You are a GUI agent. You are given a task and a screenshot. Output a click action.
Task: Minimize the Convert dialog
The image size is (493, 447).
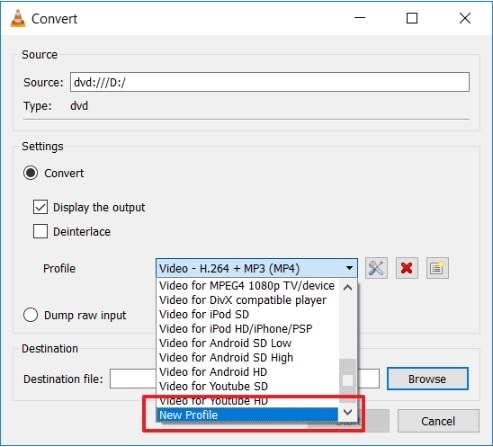[x=360, y=18]
